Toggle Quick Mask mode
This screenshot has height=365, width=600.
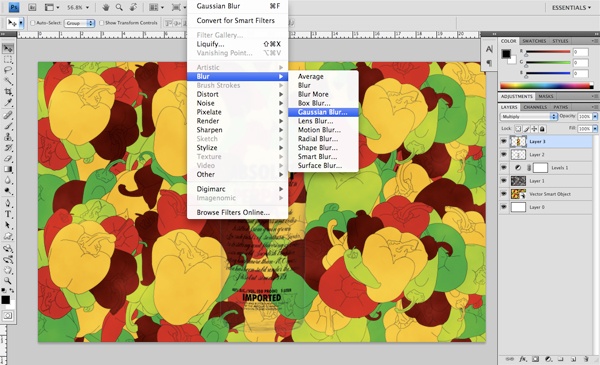[8, 316]
